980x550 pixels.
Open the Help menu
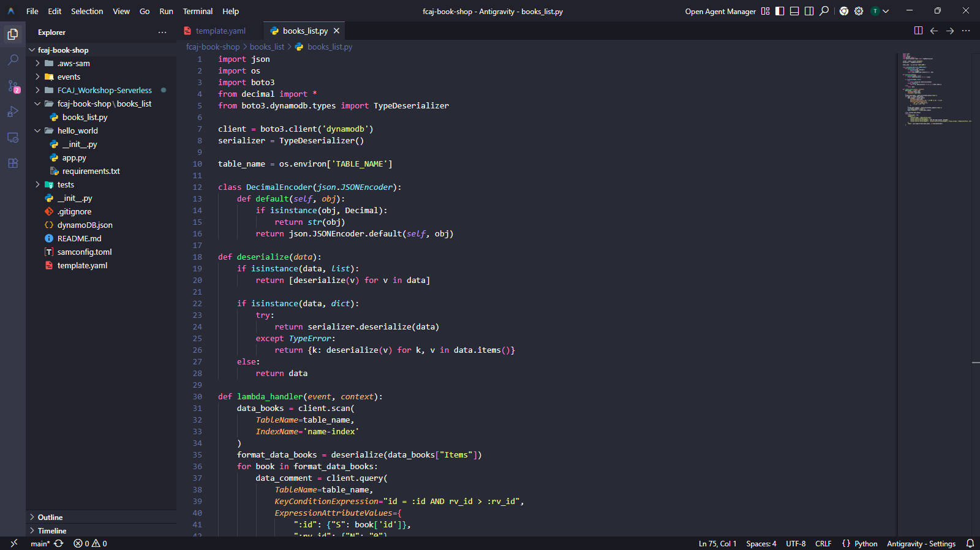(x=230, y=11)
